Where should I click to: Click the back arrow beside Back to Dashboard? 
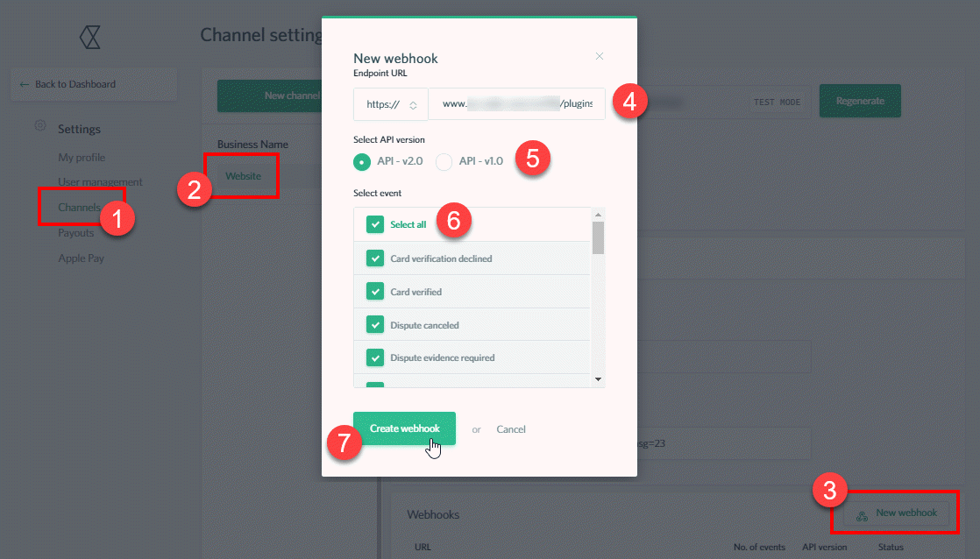pos(24,83)
